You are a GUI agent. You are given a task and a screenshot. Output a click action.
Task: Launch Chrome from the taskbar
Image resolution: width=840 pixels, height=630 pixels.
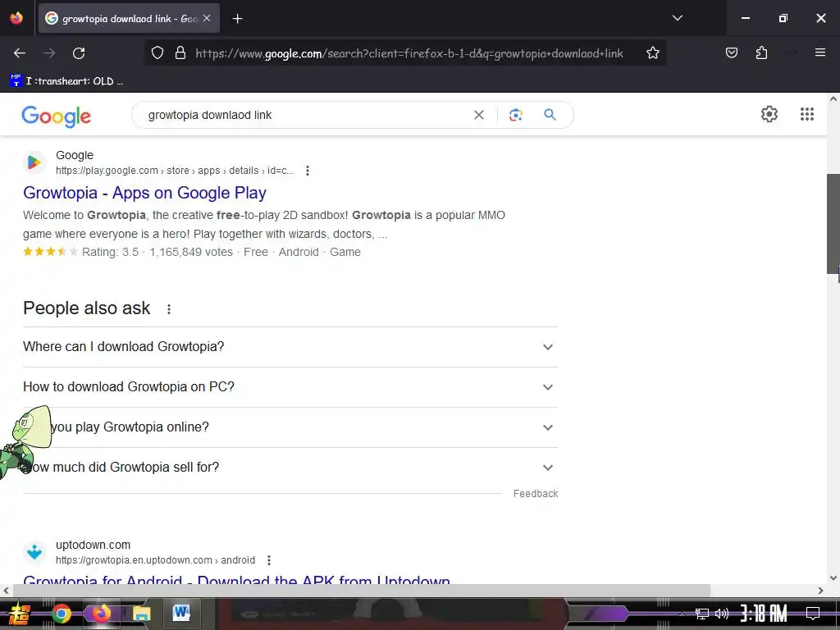point(61,614)
